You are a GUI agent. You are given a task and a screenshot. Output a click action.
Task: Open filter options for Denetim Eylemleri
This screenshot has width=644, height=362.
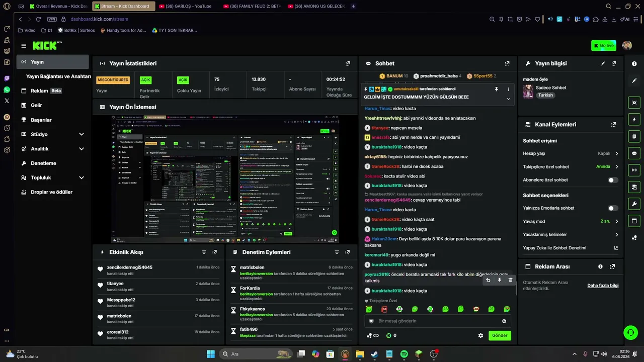337,252
